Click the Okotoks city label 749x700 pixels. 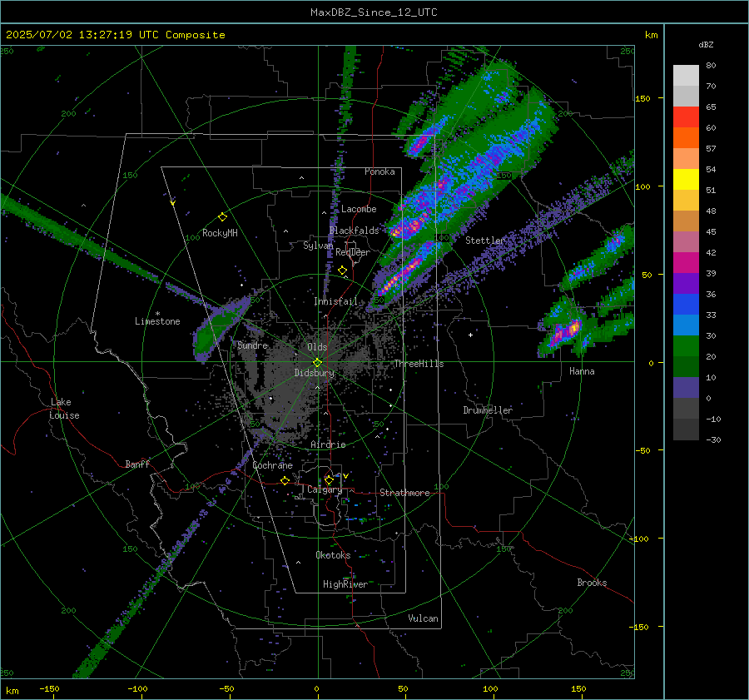click(x=333, y=555)
